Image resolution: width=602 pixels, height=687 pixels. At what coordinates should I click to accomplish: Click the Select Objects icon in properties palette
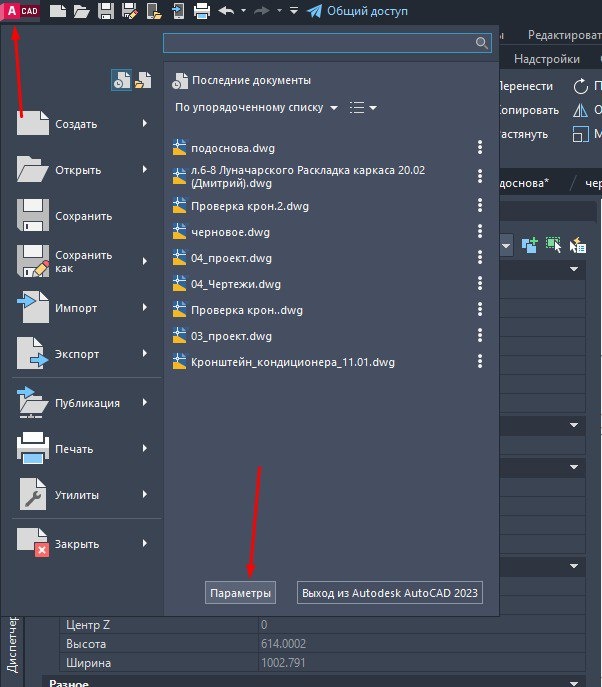[554, 245]
